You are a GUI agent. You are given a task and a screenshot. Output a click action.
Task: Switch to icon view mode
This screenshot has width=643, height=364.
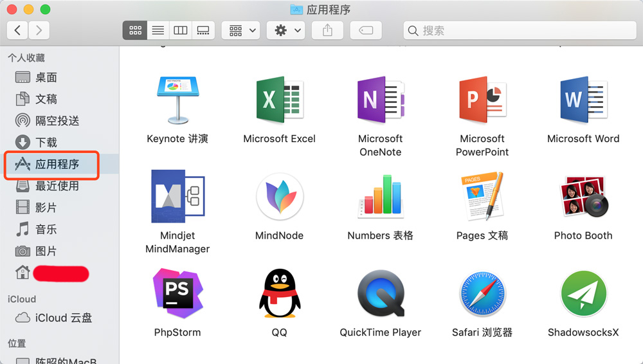pos(135,30)
